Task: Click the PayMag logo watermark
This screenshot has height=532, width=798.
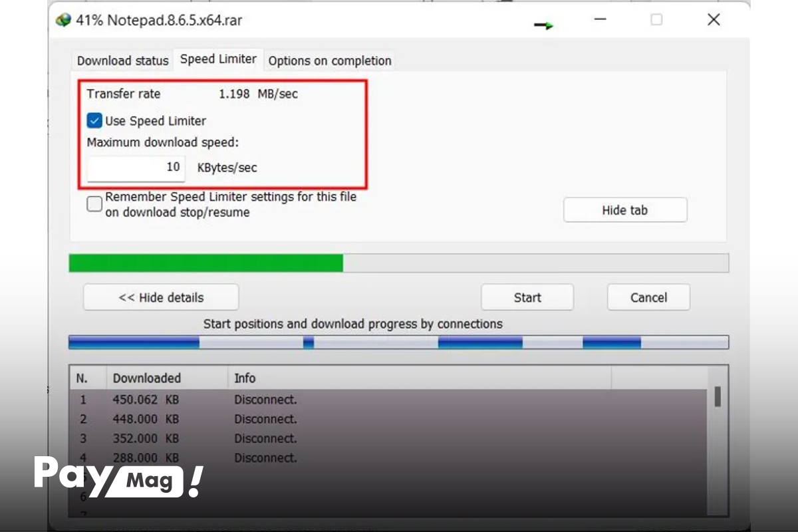Action: [x=118, y=477]
